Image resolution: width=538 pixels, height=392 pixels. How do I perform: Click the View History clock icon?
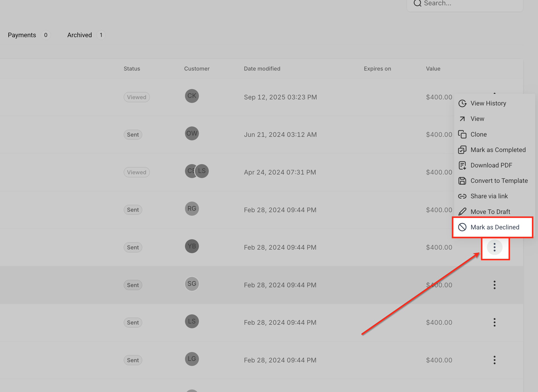click(462, 103)
